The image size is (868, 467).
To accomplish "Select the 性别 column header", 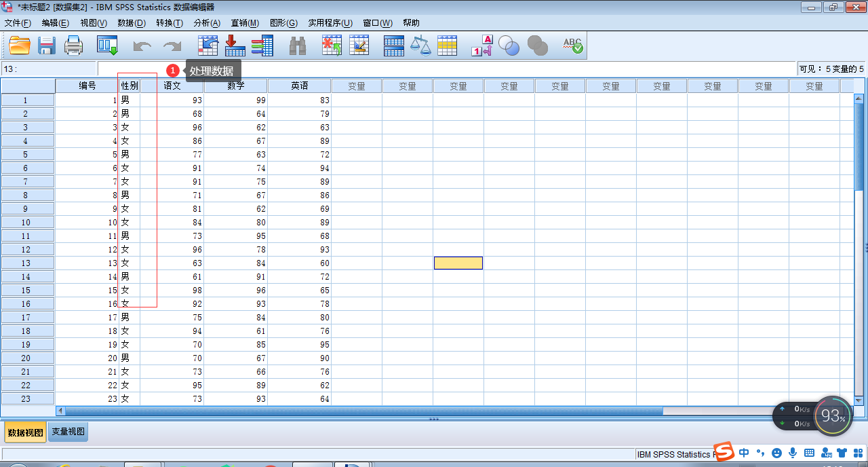I will (130, 86).
